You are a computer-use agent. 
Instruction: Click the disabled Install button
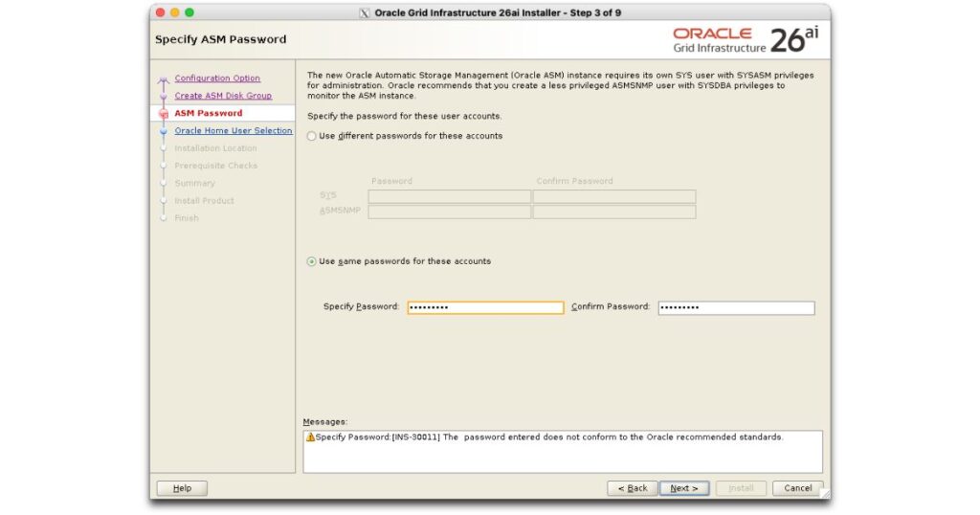pyautogui.click(x=741, y=488)
